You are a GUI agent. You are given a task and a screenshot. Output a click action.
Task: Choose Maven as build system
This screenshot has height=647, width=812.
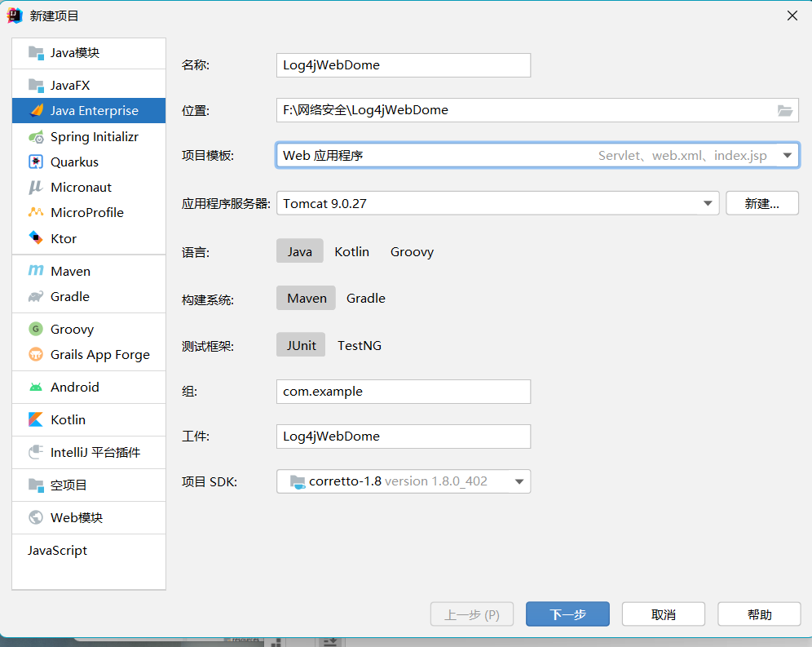306,298
